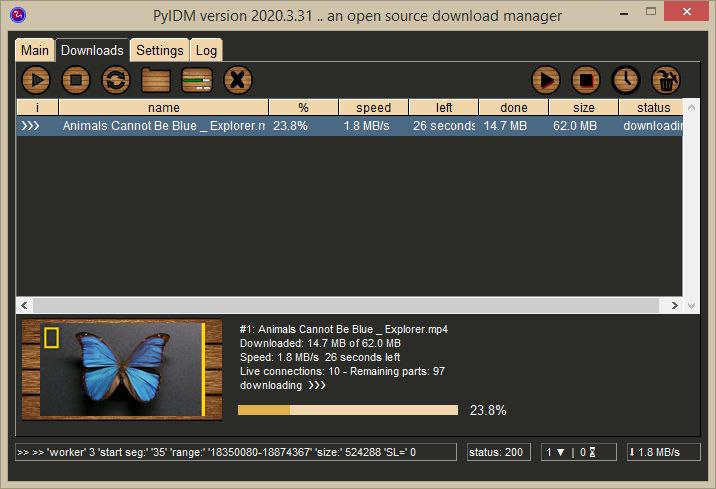Open the Log tab
716x489 pixels.
(x=206, y=50)
